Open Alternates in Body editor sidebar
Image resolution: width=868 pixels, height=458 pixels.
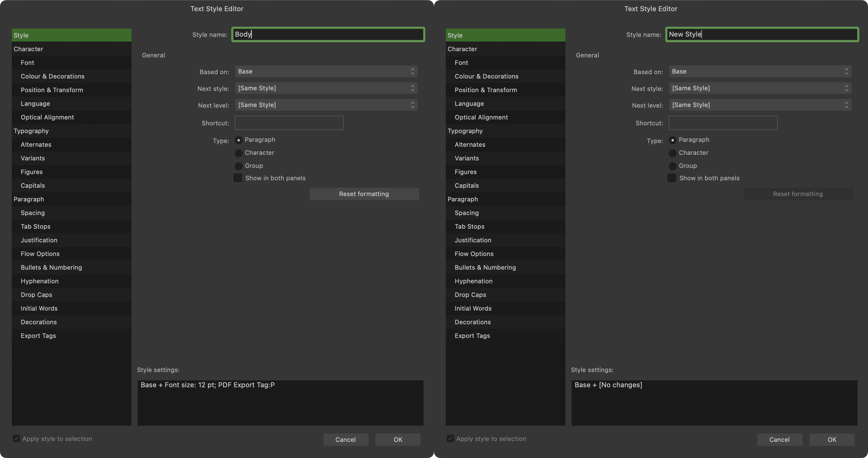click(x=71, y=144)
